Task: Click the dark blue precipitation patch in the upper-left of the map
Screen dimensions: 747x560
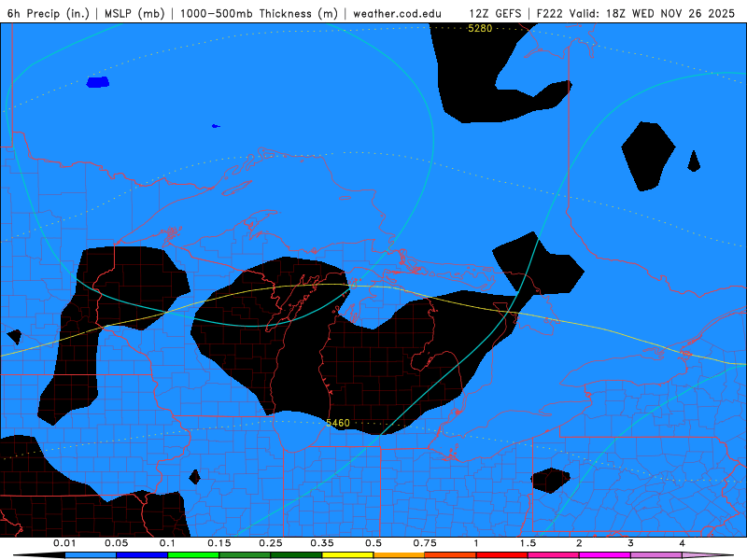Action: click(98, 82)
